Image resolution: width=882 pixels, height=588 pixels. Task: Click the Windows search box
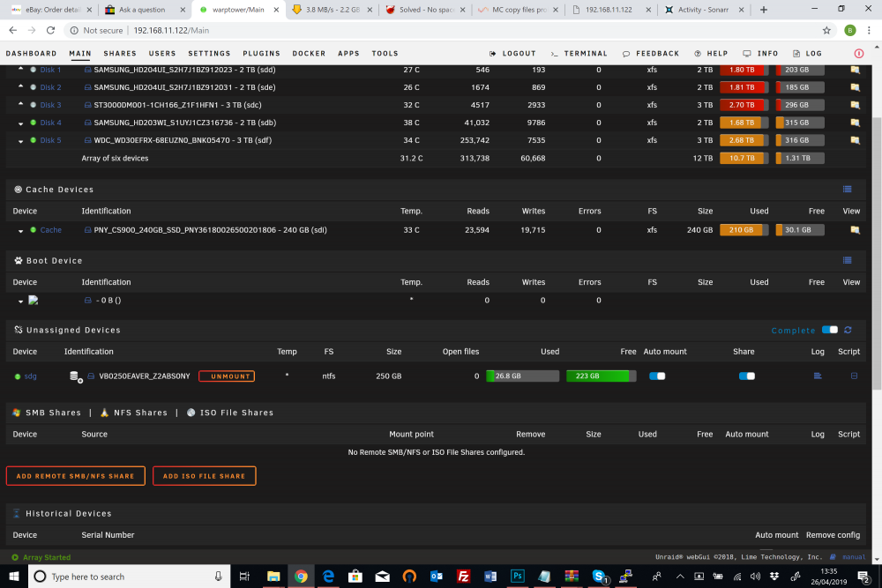[130, 577]
